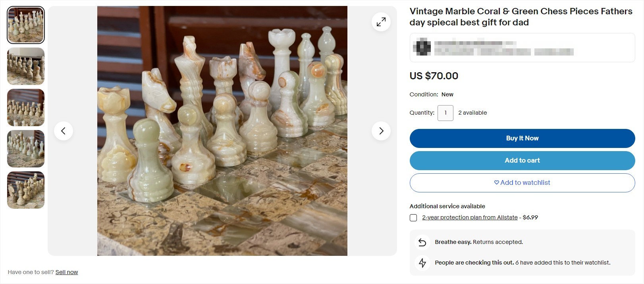644x284 pixels.
Task: Click the image expand/fullscreen icon
Action: [x=381, y=22]
